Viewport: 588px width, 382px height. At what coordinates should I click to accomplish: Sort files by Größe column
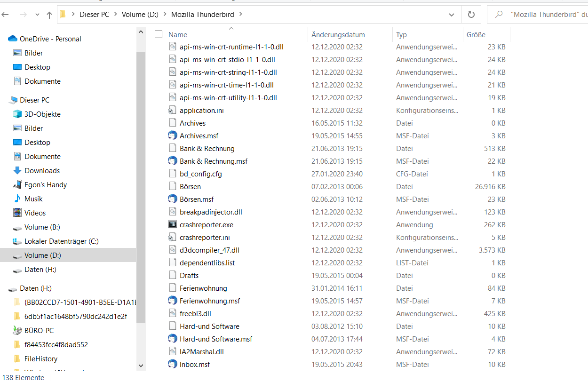coord(476,34)
